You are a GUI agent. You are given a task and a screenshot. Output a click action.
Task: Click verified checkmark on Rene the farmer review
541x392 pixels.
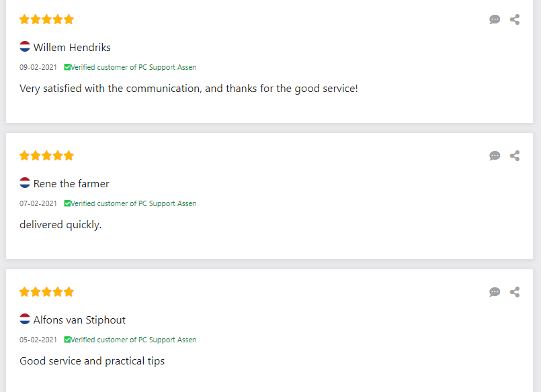[x=67, y=203]
